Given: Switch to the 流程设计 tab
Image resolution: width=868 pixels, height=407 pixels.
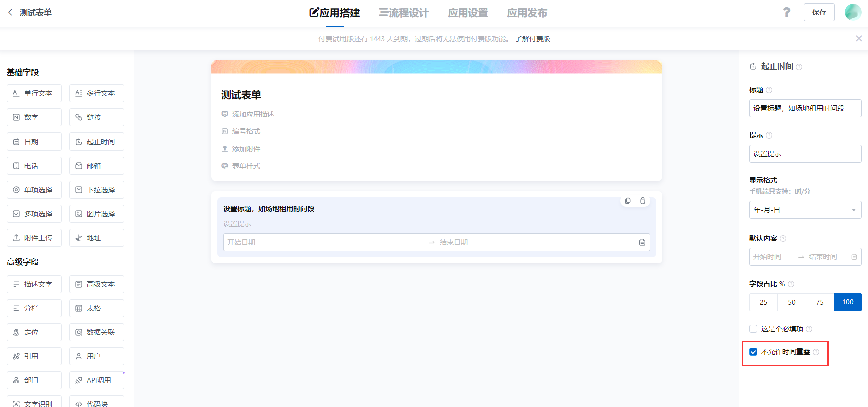Looking at the screenshot, I should (x=404, y=13).
